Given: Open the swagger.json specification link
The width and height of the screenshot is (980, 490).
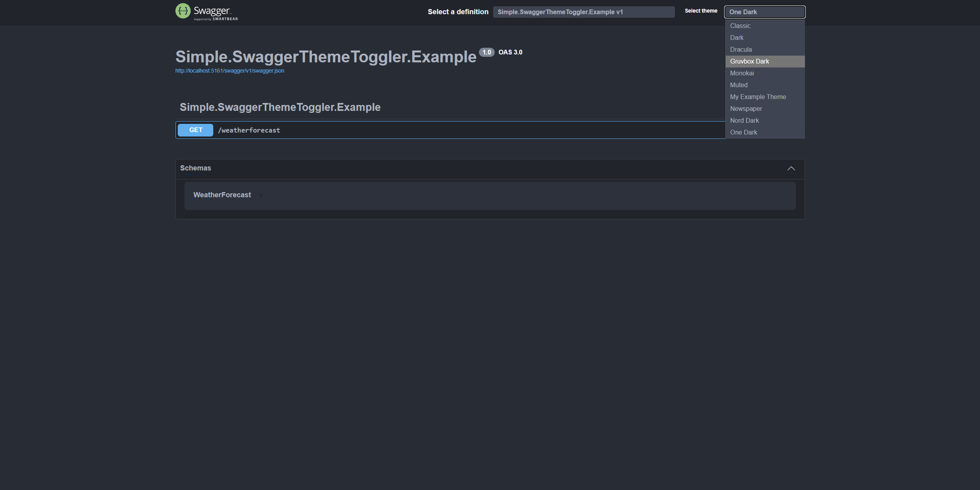Looking at the screenshot, I should 229,71.
